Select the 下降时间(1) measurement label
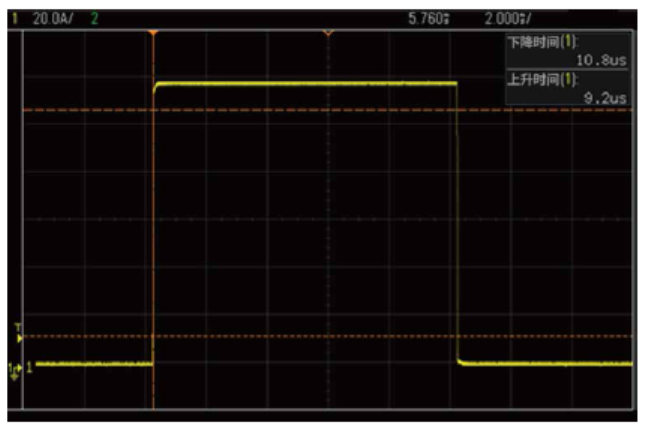This screenshot has width=646, height=430. (543, 42)
